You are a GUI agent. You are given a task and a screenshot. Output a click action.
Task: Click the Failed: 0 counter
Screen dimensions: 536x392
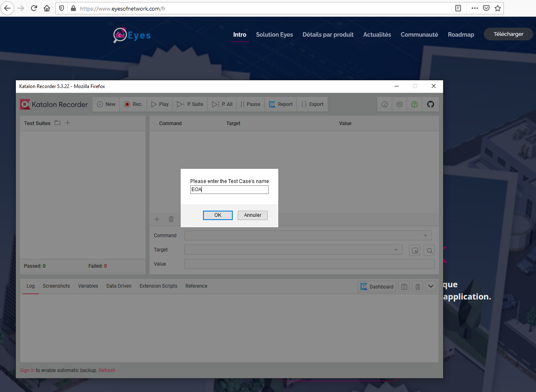click(x=97, y=266)
